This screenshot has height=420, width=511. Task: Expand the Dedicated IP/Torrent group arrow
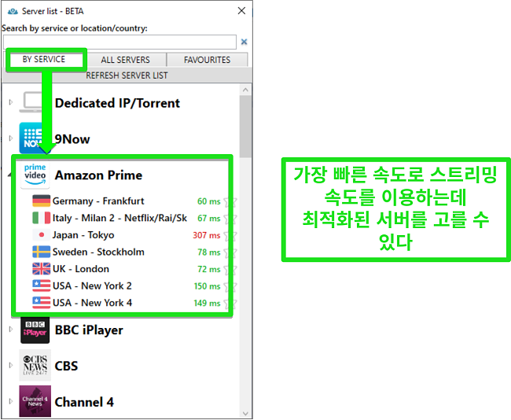(11, 102)
